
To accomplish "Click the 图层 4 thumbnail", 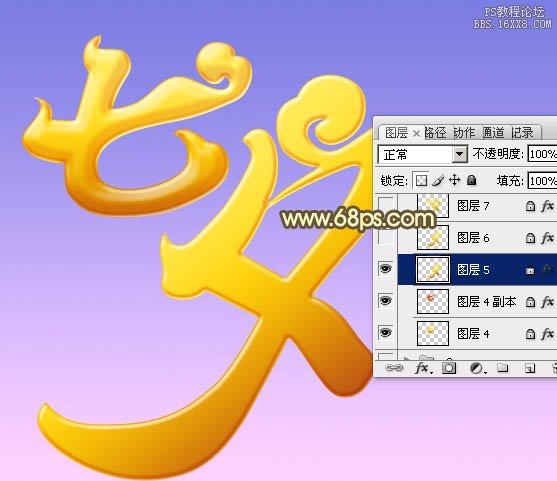I will point(433,334).
